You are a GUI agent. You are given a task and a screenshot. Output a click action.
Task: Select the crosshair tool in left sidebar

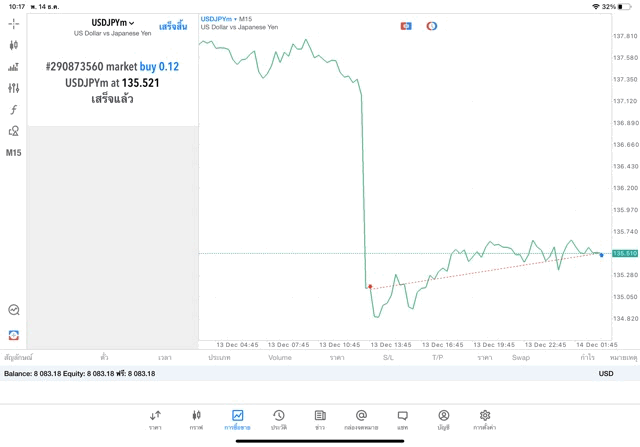pyautogui.click(x=13, y=24)
